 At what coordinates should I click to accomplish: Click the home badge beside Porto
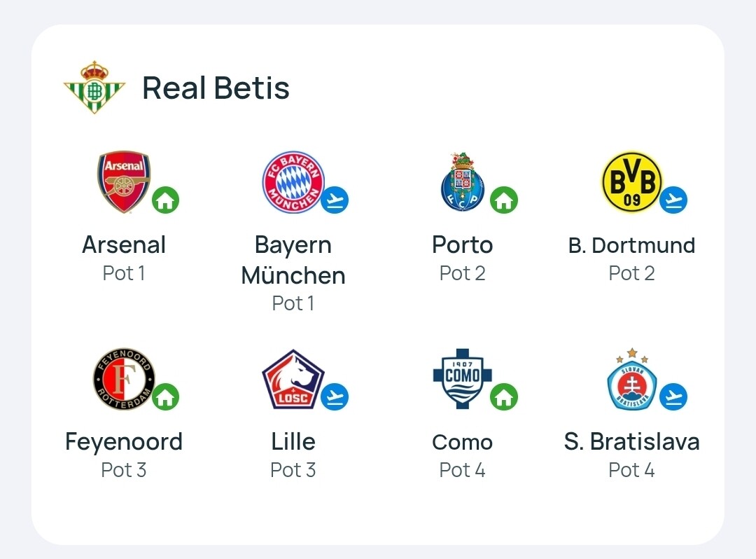pyautogui.click(x=504, y=200)
